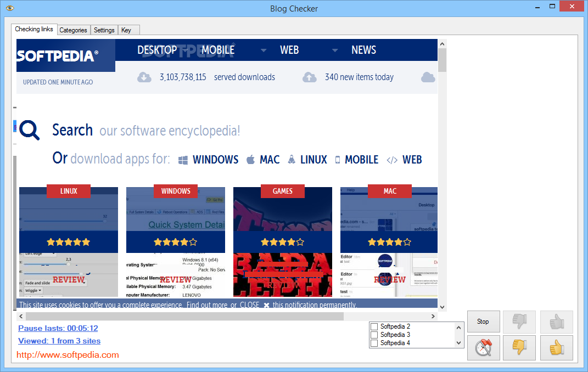This screenshot has width=588, height=372.
Task: Open the NEWS menu on Softpedia
Action: (363, 50)
